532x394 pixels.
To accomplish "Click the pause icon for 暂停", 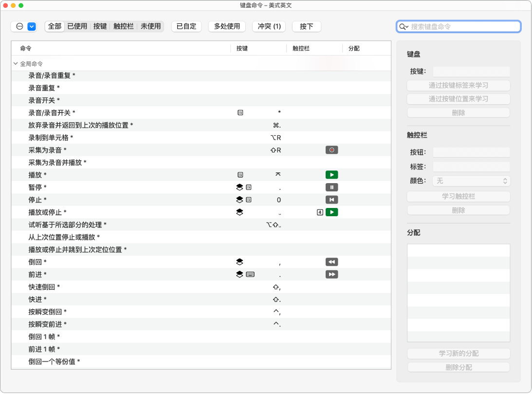I will pos(331,187).
